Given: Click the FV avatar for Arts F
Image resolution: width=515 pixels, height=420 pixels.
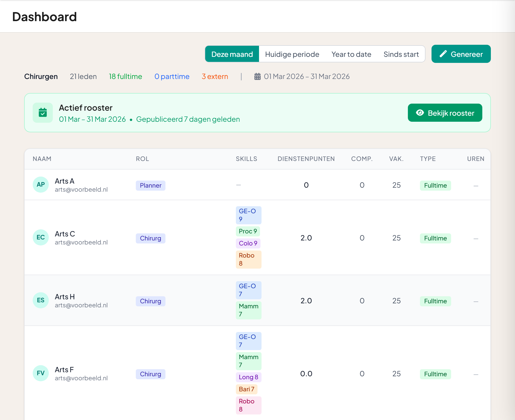Looking at the screenshot, I should (x=41, y=373).
